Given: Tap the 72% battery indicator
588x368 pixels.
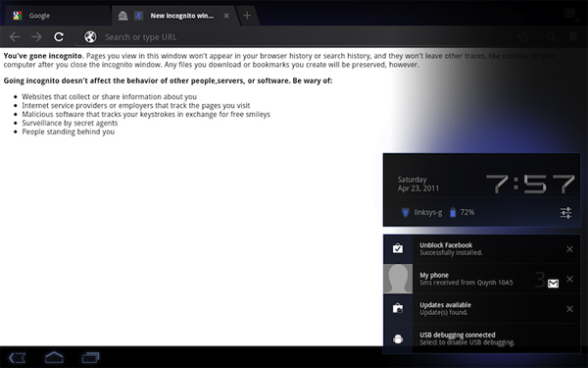Looking at the screenshot, I should (x=462, y=213).
